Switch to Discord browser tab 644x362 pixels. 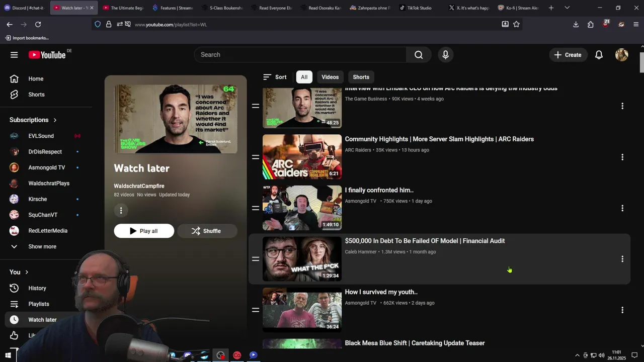[x=24, y=8]
